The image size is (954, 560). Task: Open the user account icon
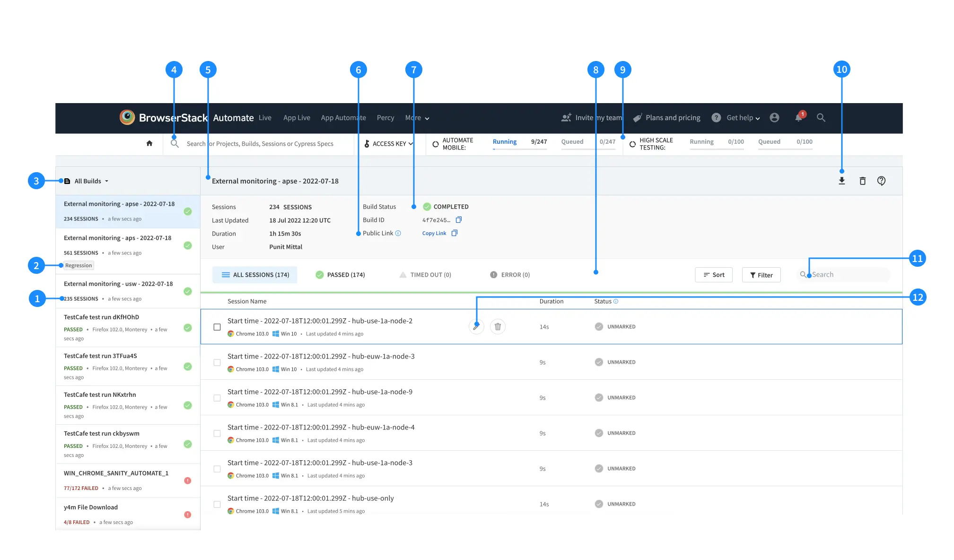click(774, 118)
